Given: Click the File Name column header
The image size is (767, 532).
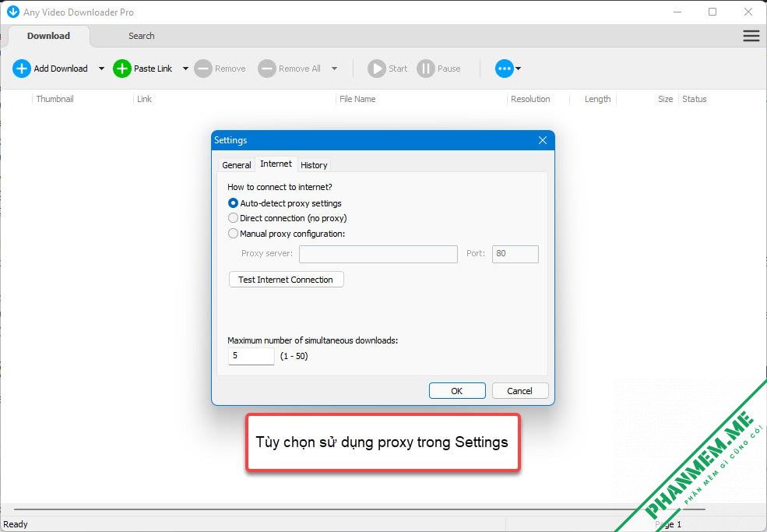Looking at the screenshot, I should [x=357, y=100].
